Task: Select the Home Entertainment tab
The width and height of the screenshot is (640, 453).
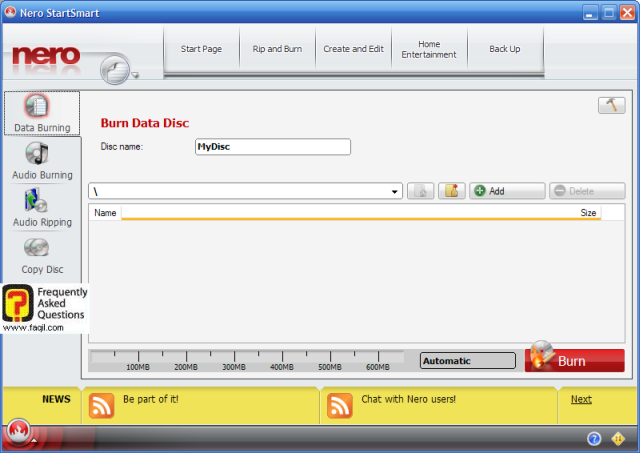Action: 429,49
